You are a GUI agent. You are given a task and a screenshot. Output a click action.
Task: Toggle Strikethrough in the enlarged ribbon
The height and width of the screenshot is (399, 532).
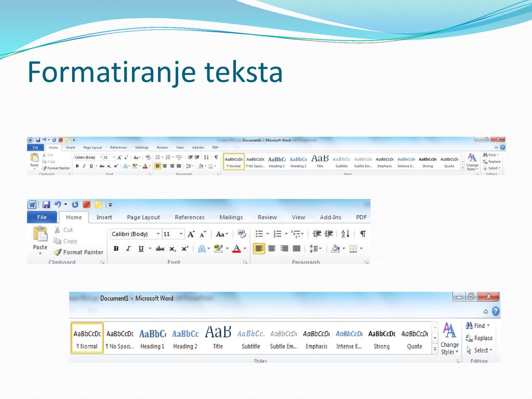[x=160, y=249]
